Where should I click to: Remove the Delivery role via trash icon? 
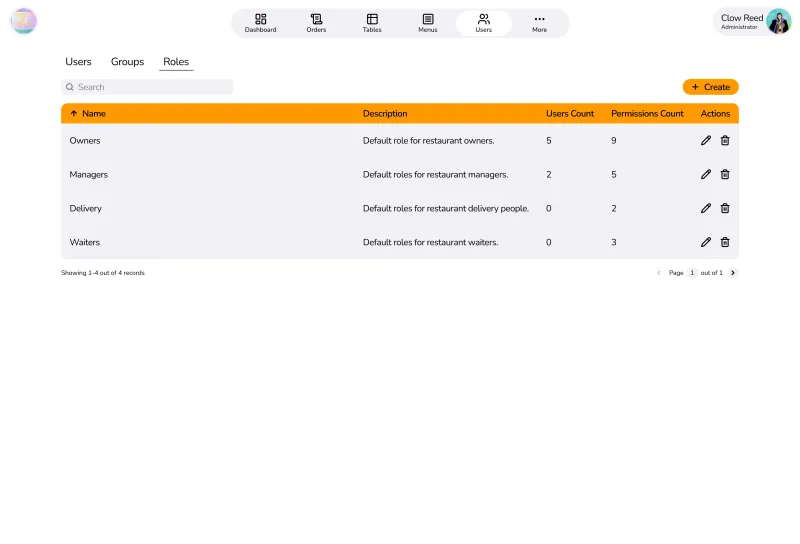pos(725,209)
